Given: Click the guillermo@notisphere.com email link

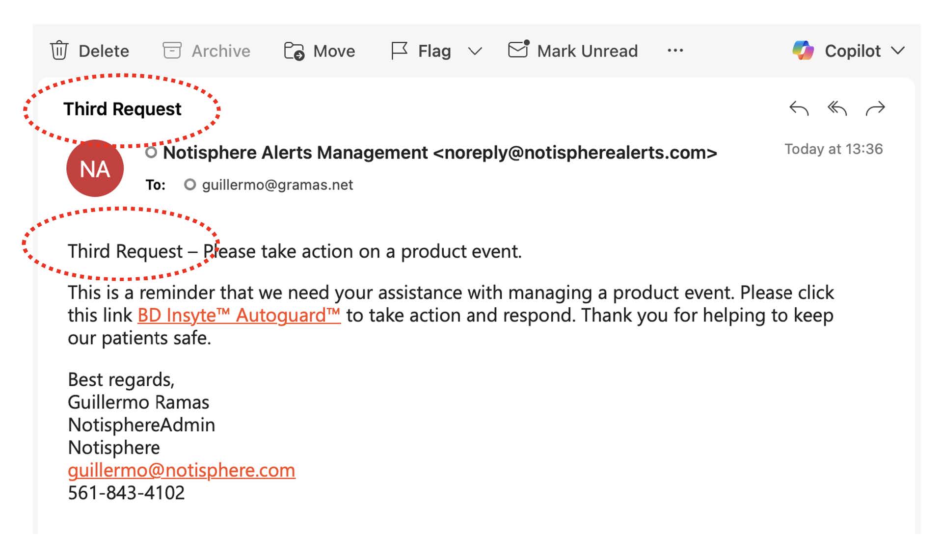Looking at the screenshot, I should pos(182,470).
